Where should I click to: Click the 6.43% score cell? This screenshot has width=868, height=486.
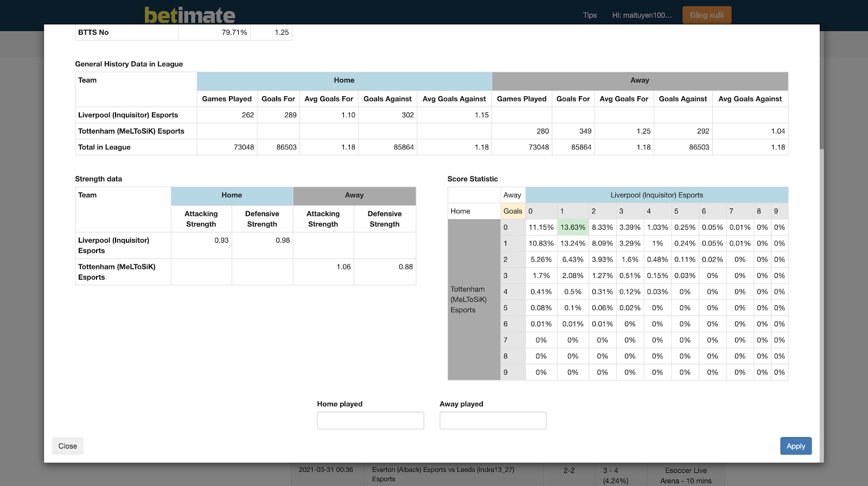click(x=573, y=260)
